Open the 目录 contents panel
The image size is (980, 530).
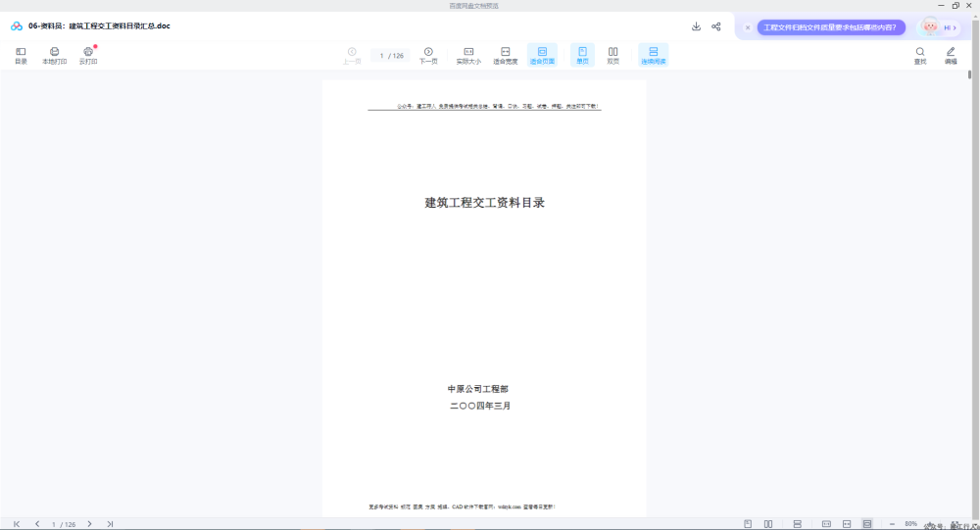tap(21, 56)
